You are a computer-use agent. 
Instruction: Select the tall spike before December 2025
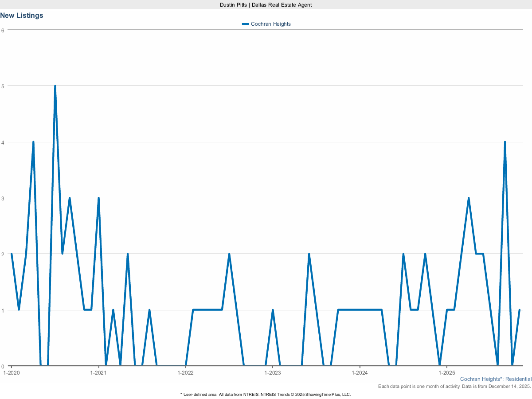tap(505, 142)
